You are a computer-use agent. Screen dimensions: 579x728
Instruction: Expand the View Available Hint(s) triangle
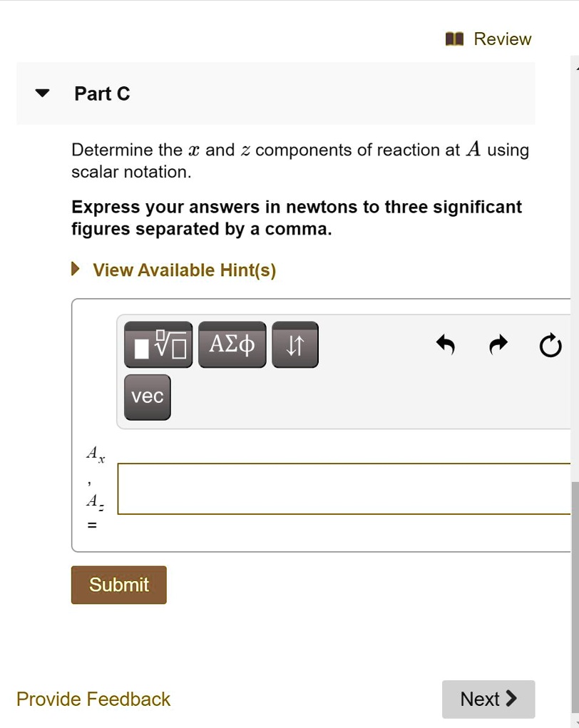point(76,270)
